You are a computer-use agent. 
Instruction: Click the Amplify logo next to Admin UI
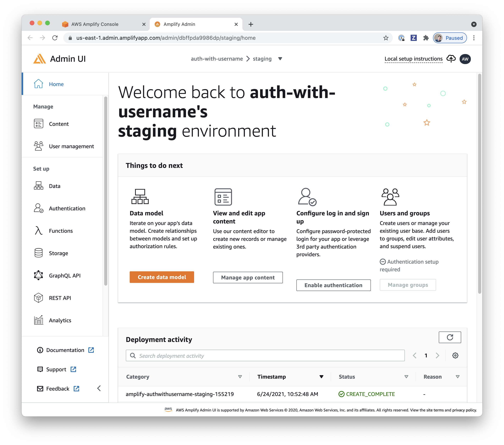pos(39,59)
